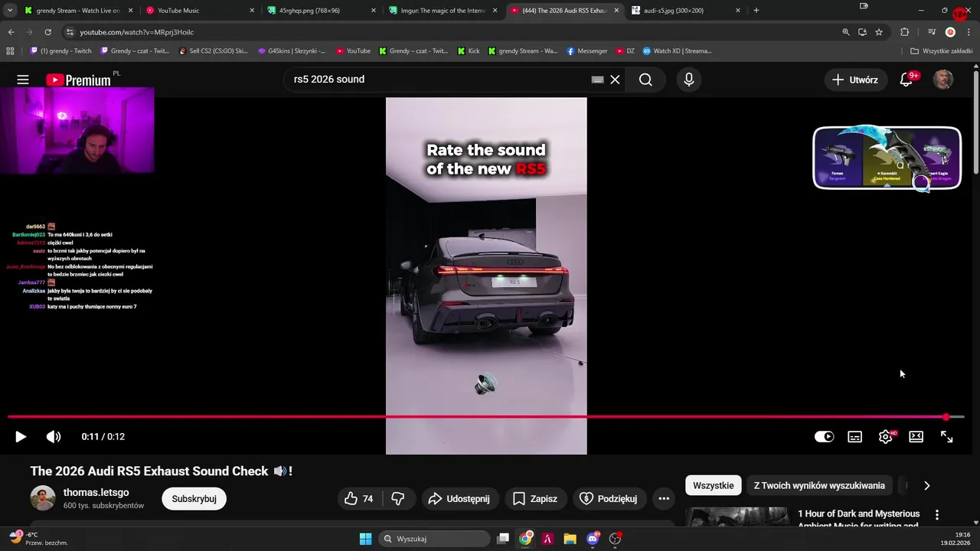Switch to theater mode
This screenshot has height=551, width=980.
(916, 437)
